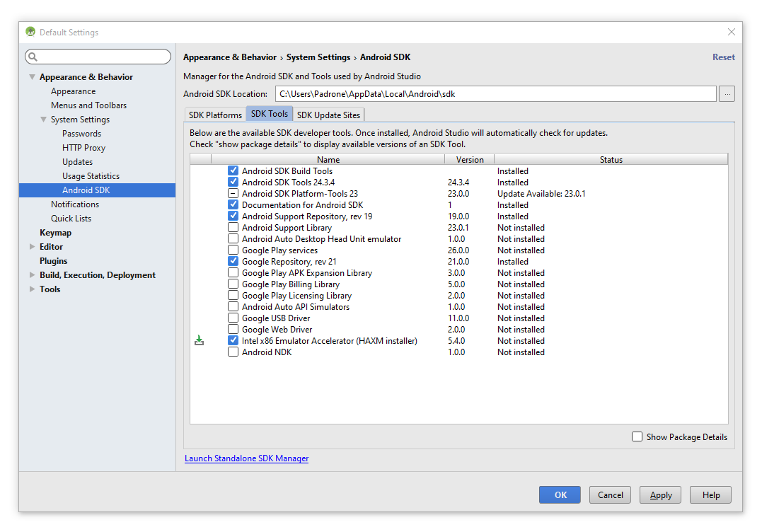Uncheck Google Repository, rev 21

click(233, 261)
